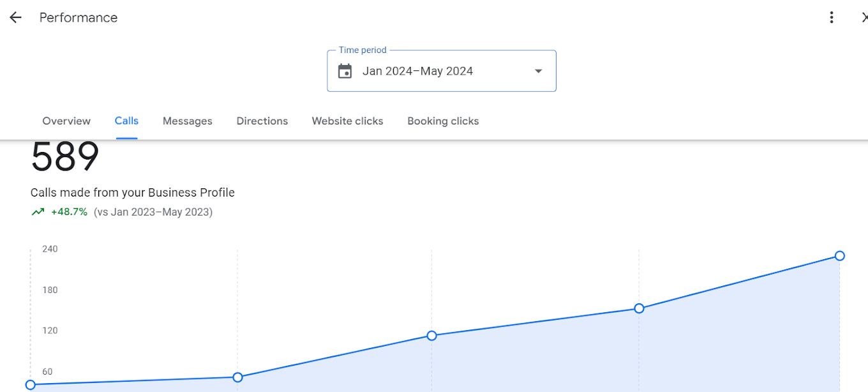Open the Messages tab

coord(187,121)
